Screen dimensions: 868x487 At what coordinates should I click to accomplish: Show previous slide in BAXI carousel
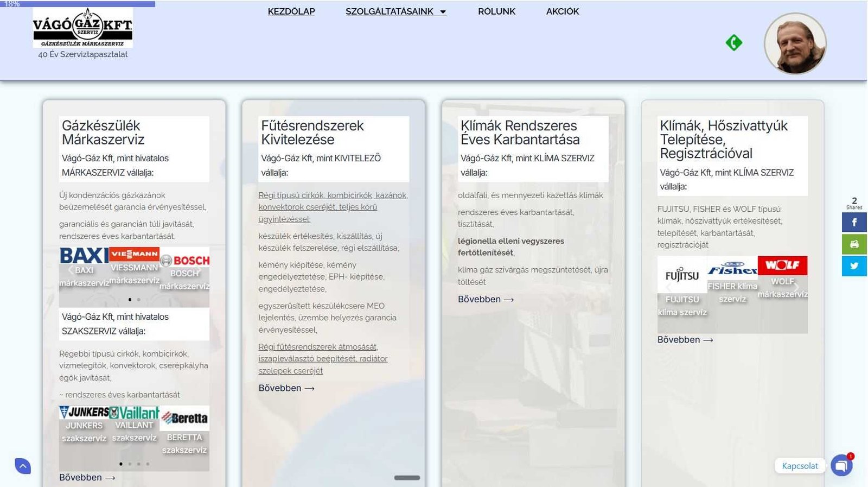tap(71, 270)
